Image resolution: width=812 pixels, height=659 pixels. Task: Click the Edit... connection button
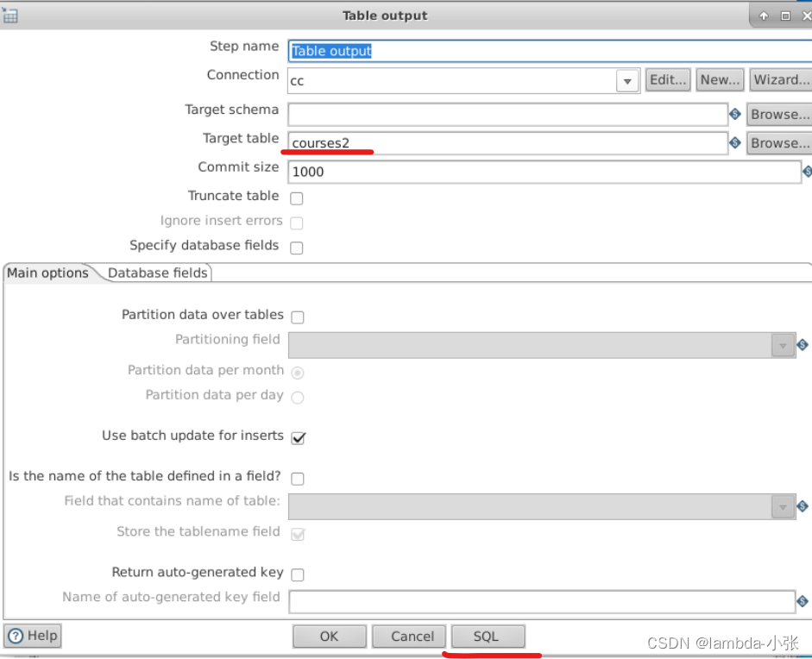pos(668,79)
